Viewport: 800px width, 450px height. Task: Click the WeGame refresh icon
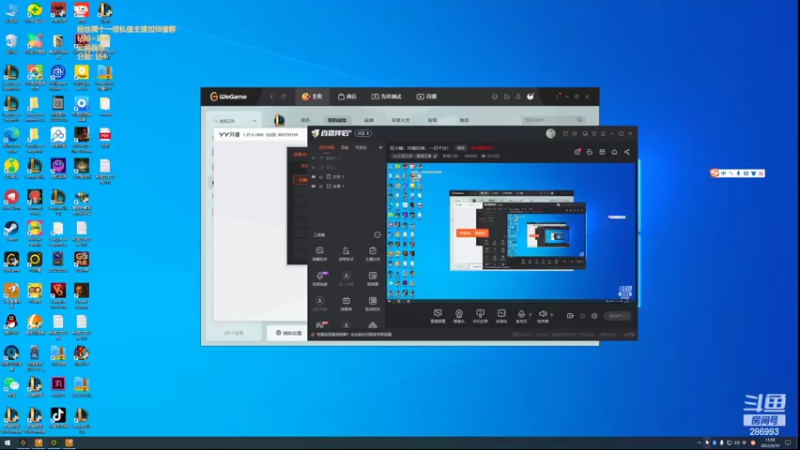coord(284,96)
